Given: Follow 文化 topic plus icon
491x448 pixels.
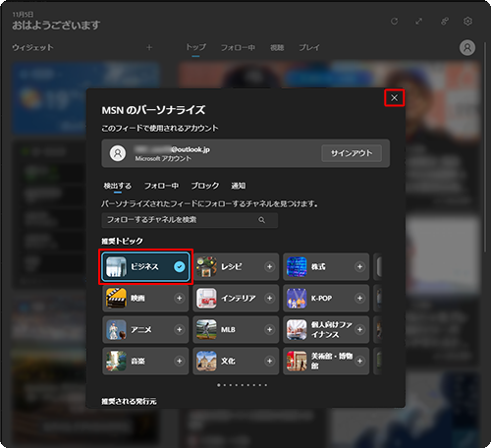Looking at the screenshot, I should (269, 362).
